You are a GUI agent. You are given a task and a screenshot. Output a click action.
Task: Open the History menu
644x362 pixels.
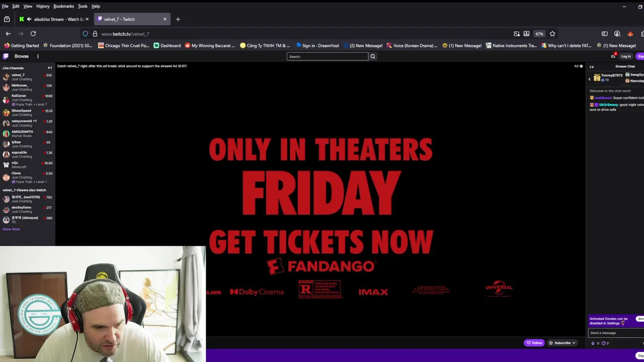tap(43, 6)
